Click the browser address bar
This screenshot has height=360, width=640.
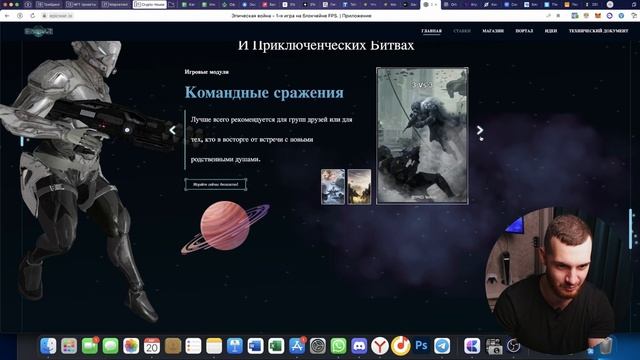click(x=301, y=16)
